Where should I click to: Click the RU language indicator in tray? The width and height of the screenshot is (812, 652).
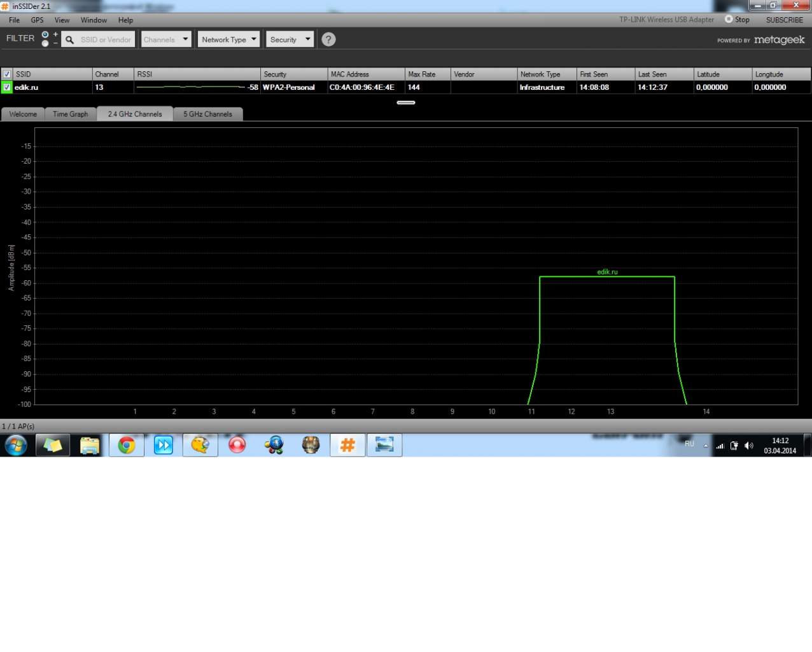point(689,444)
